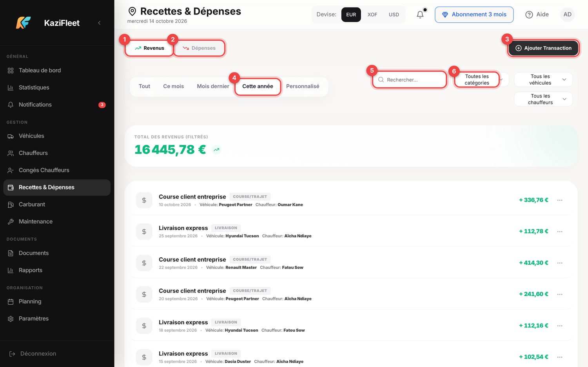Open Tableau de bord in the sidebar

(57, 71)
